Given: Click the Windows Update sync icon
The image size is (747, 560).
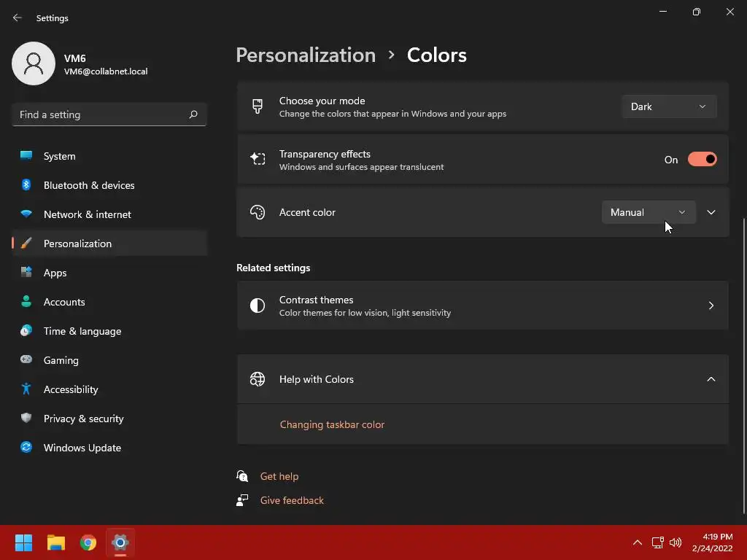Looking at the screenshot, I should pyautogui.click(x=26, y=448).
